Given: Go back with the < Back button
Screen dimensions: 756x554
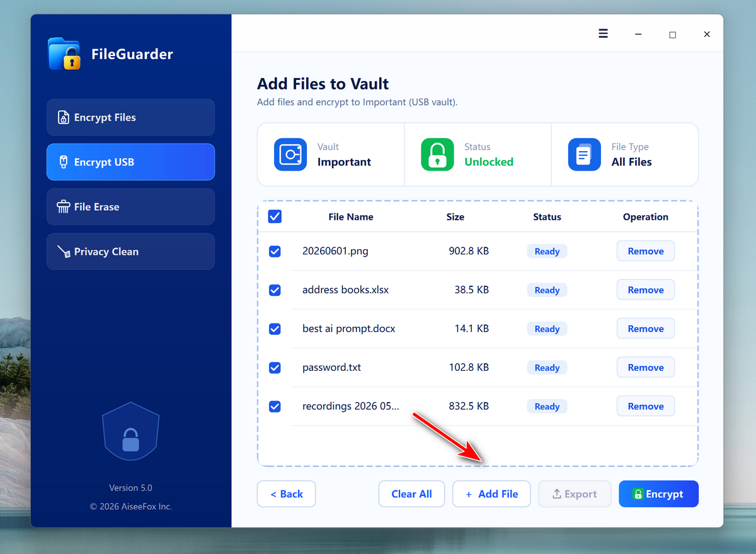Looking at the screenshot, I should click(287, 494).
